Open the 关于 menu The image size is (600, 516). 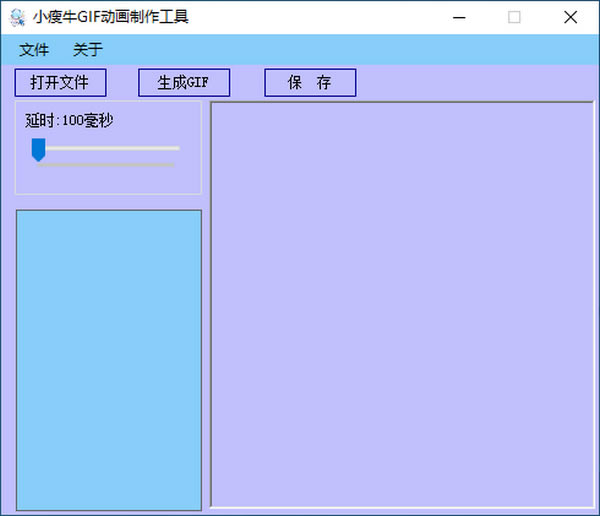[88, 50]
